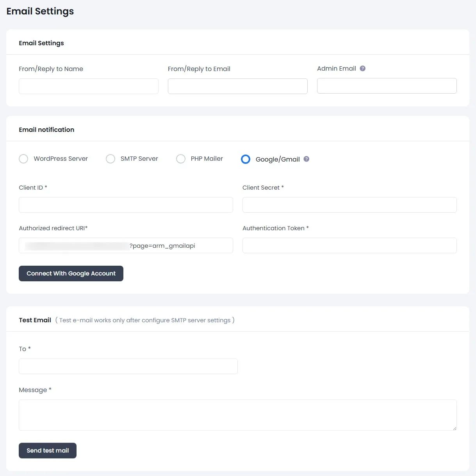Image resolution: width=476 pixels, height=476 pixels.
Task: Choose SMTP Server for email notifications
Action: click(x=111, y=159)
